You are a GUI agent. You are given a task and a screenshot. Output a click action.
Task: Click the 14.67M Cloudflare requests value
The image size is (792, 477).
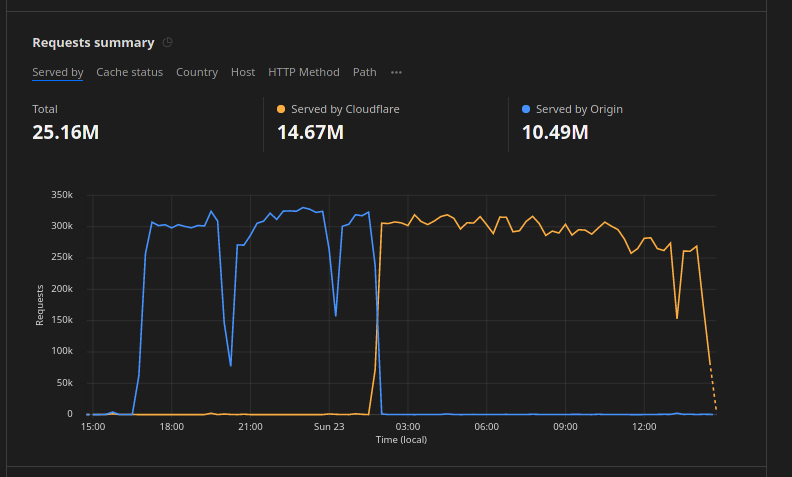(x=311, y=132)
